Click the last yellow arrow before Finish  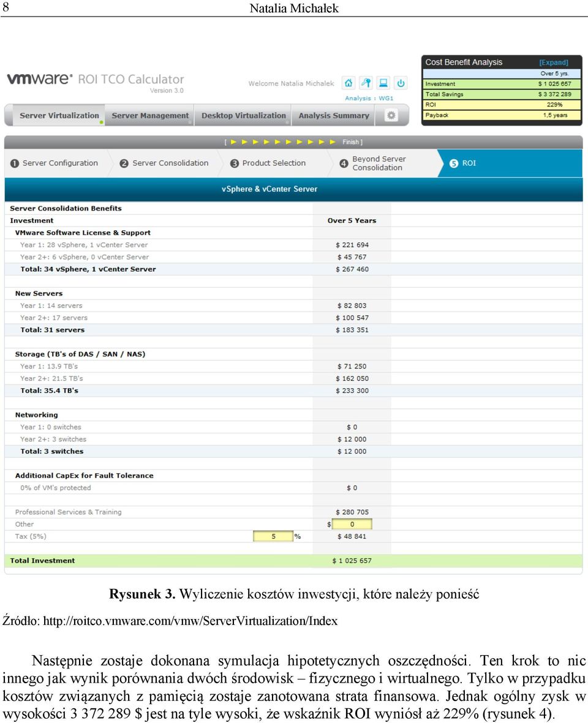[333, 142]
